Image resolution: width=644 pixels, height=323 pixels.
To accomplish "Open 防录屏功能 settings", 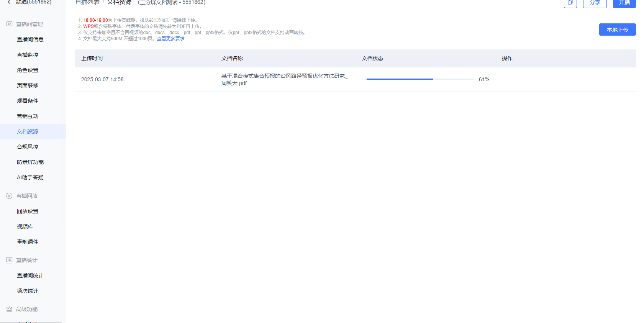I will (30, 162).
